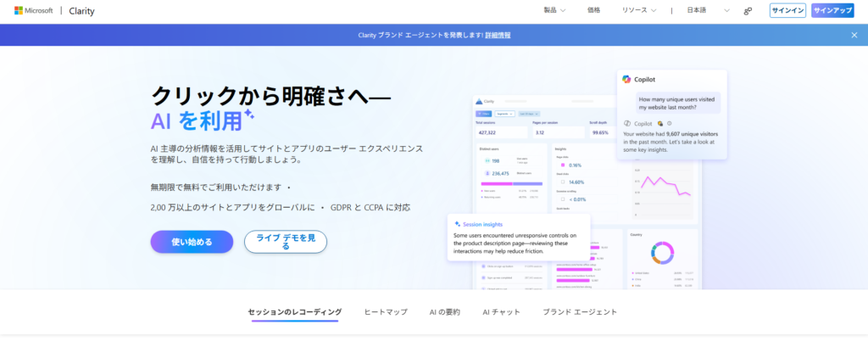The height and width of the screenshot is (347, 868).
Task: Expand the 製品 menu
Action: click(554, 10)
